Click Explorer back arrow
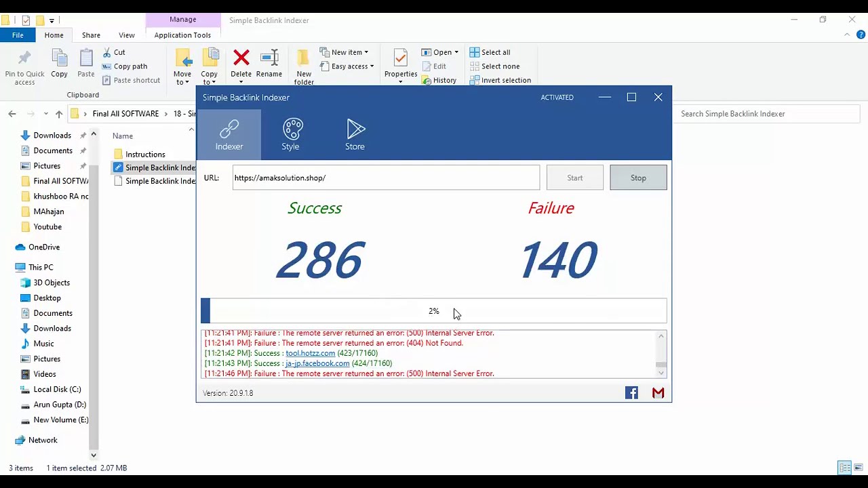The image size is (868, 488). pyautogui.click(x=12, y=114)
